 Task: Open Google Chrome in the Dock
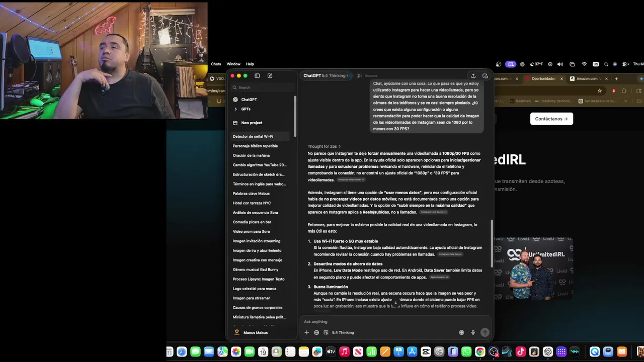[480, 352]
